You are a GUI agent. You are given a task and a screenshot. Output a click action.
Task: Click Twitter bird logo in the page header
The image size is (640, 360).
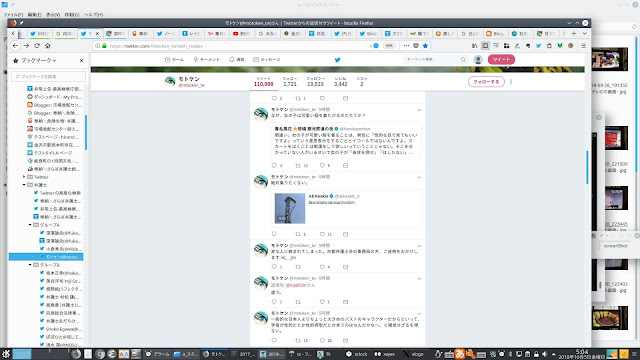tap(338, 60)
